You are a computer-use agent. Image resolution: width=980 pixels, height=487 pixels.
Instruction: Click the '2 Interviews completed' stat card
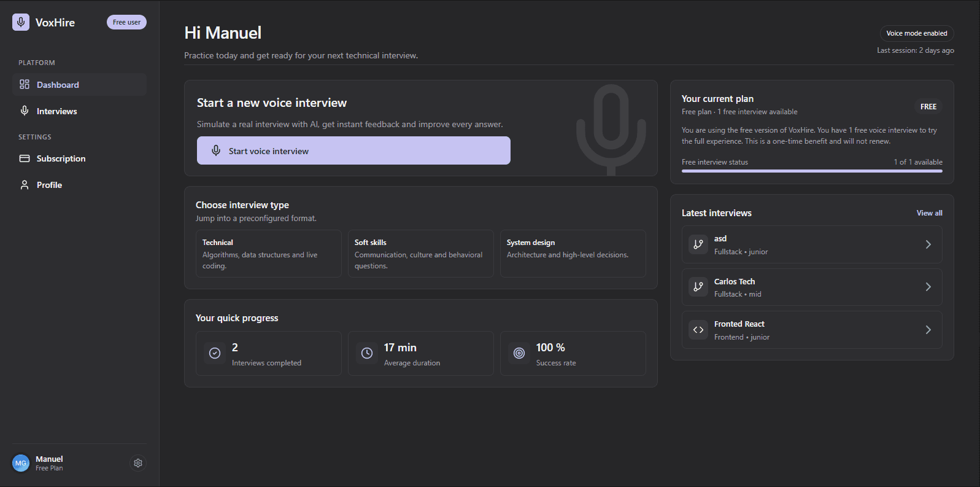(269, 353)
